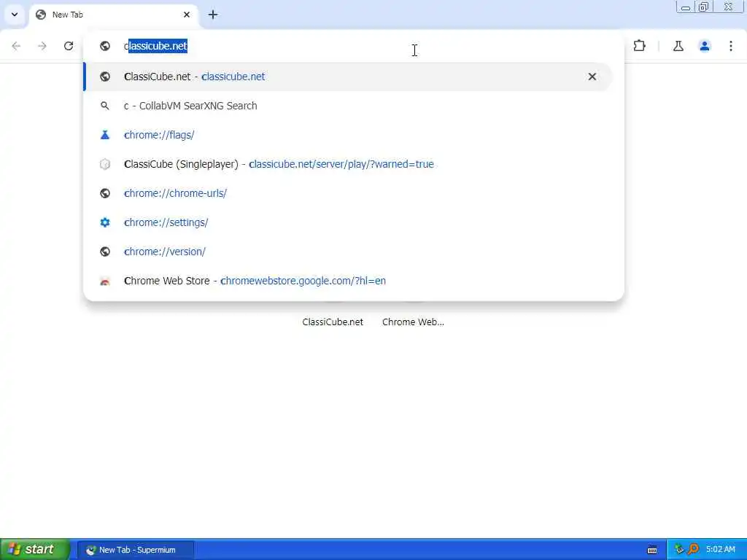The width and height of the screenshot is (747, 560).
Task: Click the address bar text classicube.net
Action: pyautogui.click(x=156, y=46)
